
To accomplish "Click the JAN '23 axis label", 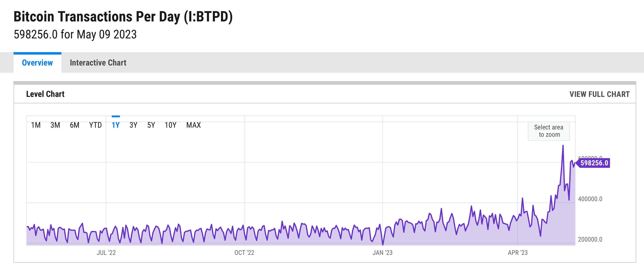I will click(382, 253).
